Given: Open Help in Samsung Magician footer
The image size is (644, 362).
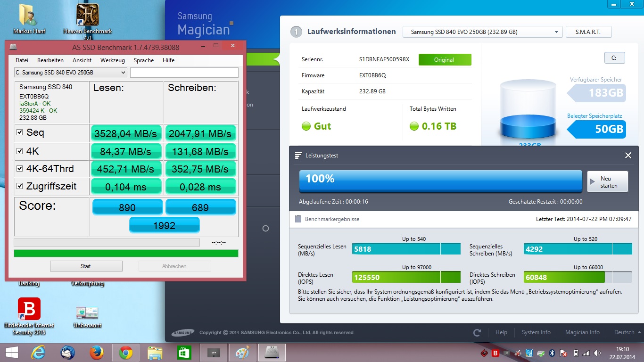Looking at the screenshot, I should click(501, 332).
